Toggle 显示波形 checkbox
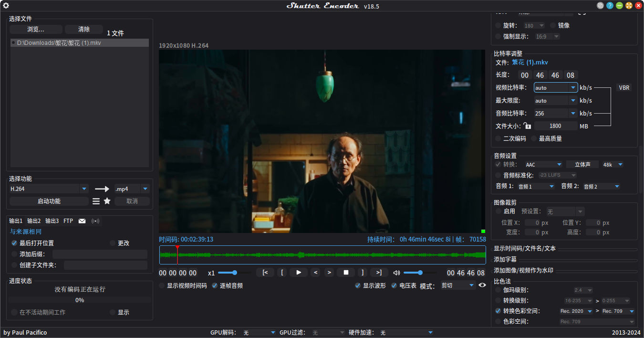 pyautogui.click(x=358, y=285)
